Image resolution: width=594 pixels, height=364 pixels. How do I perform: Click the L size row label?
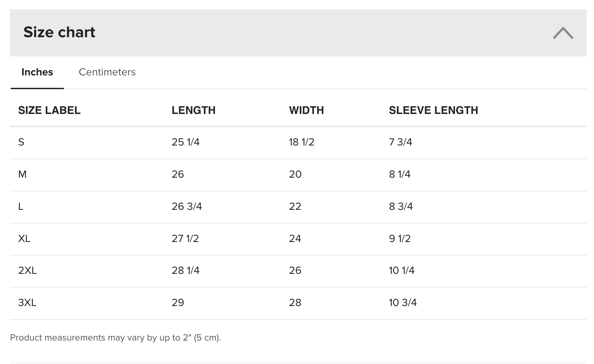(21, 206)
